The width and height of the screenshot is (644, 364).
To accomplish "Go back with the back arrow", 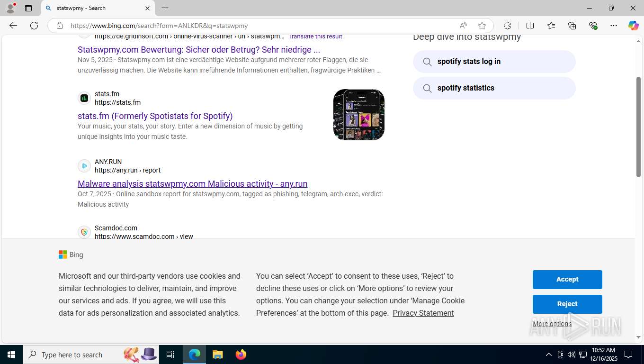I will [13, 26].
